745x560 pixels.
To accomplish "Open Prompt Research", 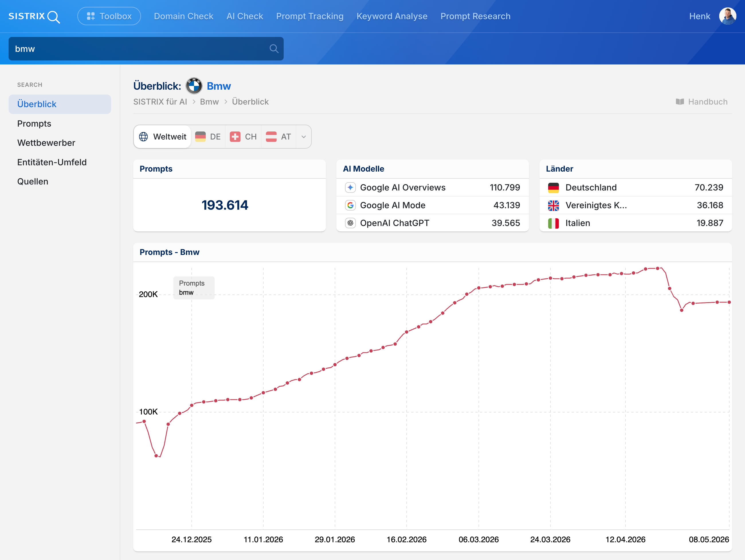I will pos(475,16).
